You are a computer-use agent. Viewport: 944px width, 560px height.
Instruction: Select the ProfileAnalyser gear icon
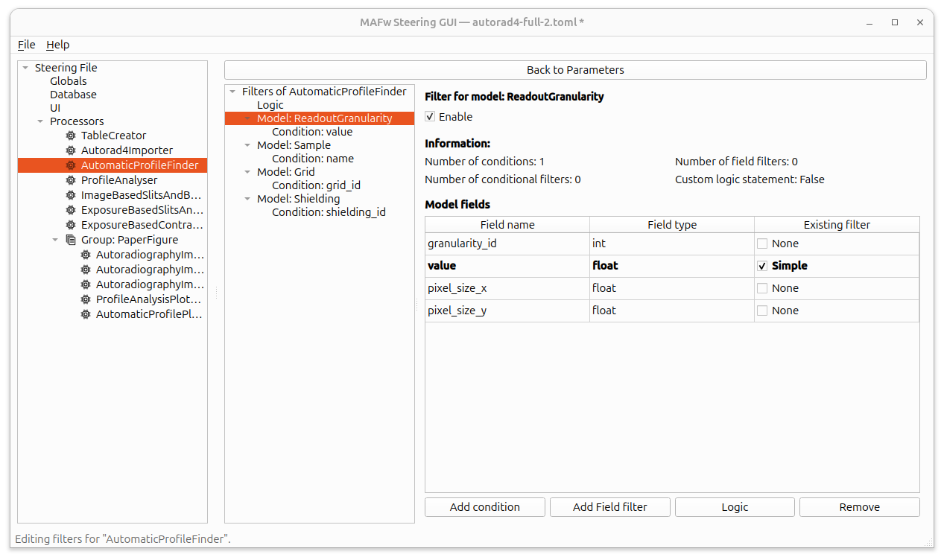[x=70, y=180]
